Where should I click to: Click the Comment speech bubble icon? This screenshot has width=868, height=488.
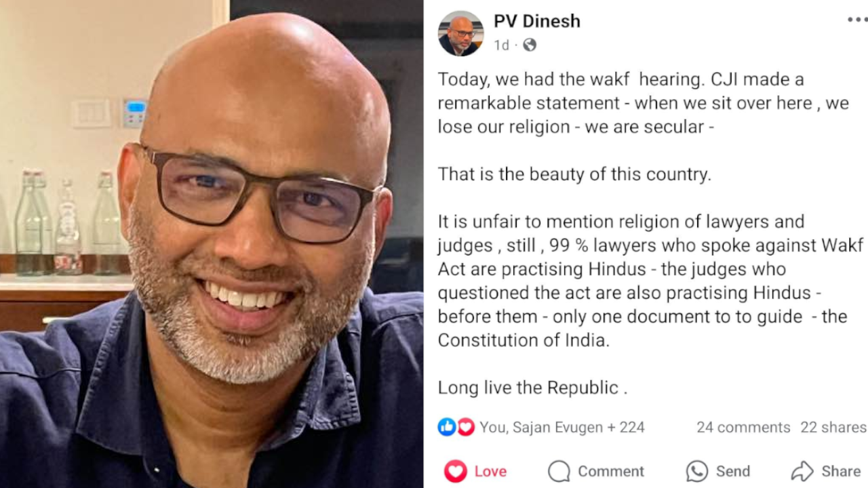click(559, 471)
